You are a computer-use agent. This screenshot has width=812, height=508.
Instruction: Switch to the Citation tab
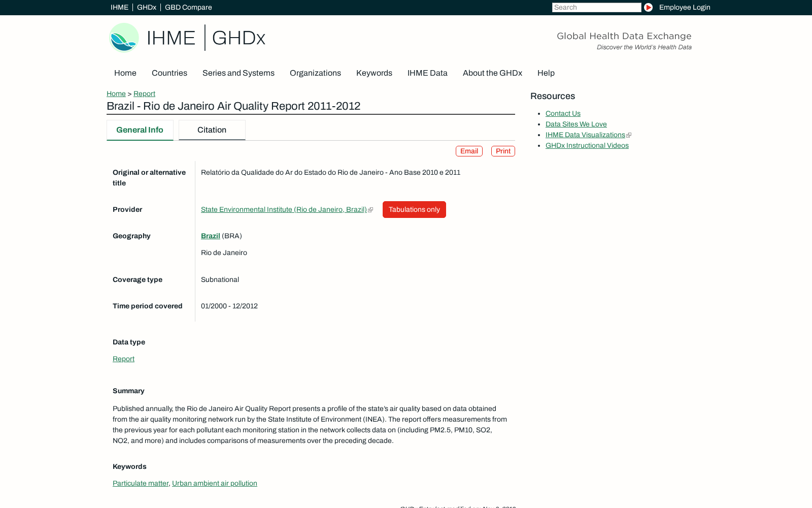click(212, 130)
